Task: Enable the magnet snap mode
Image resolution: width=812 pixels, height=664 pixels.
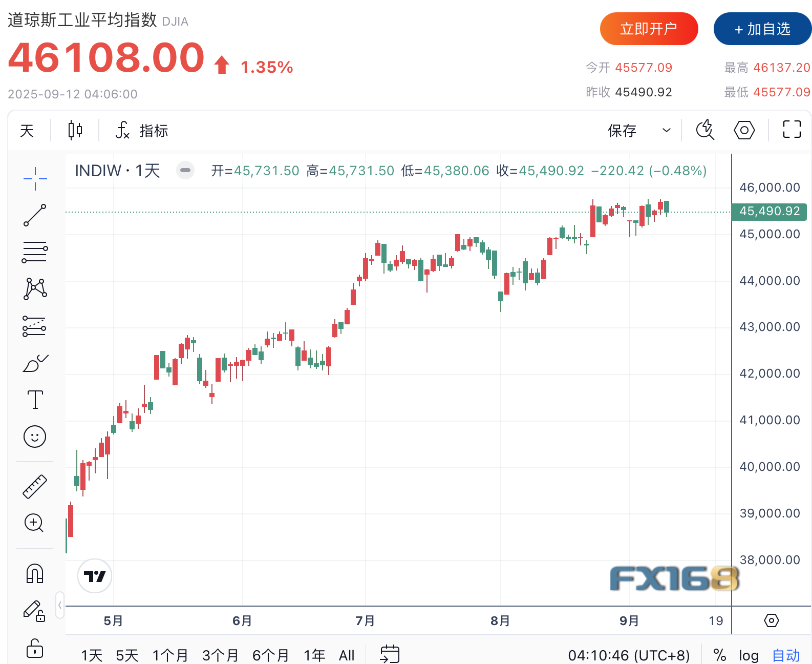Action: (35, 573)
